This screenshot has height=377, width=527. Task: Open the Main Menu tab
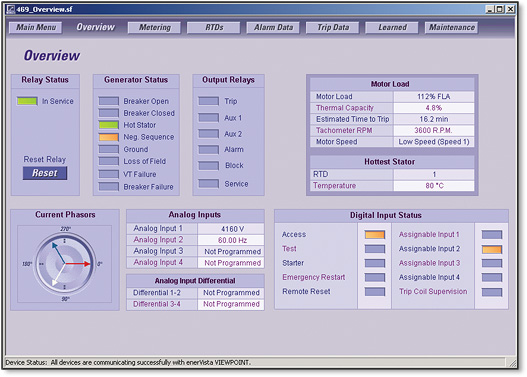click(x=36, y=28)
